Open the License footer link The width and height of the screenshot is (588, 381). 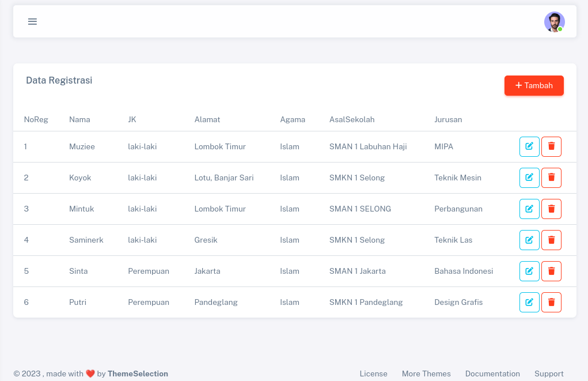tap(374, 374)
